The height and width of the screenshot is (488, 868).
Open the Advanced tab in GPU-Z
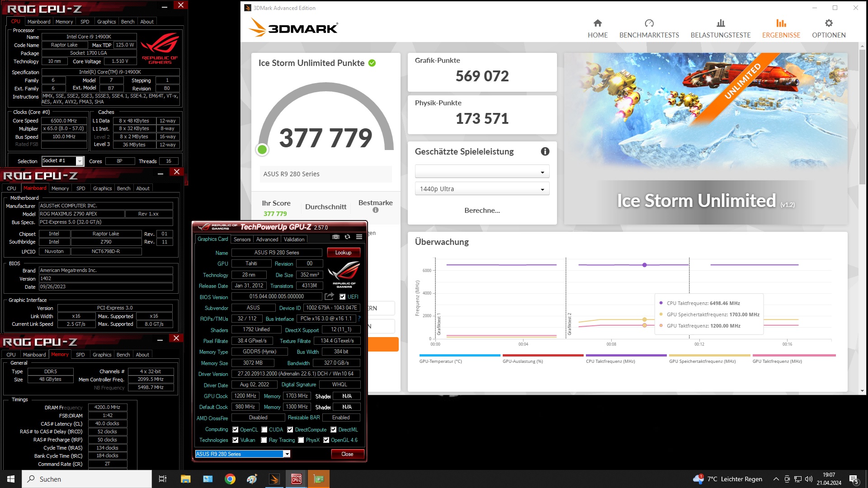[267, 239]
